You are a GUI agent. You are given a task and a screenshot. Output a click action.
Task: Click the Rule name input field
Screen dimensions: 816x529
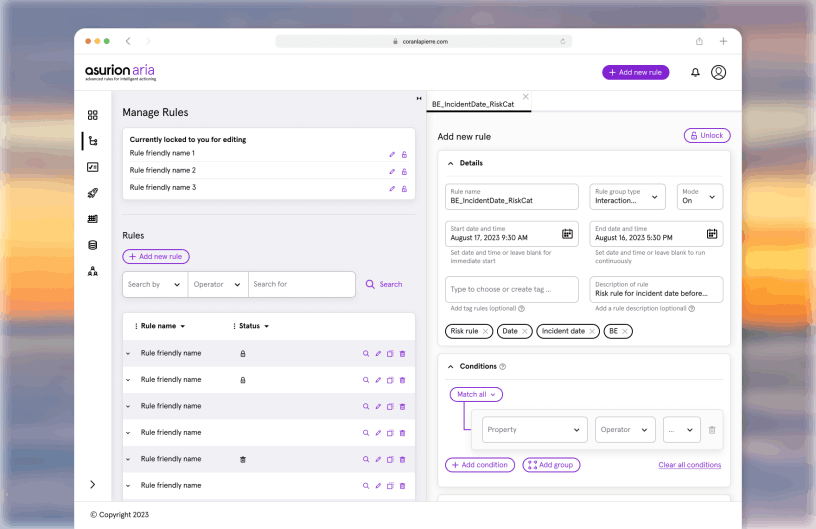click(x=512, y=197)
